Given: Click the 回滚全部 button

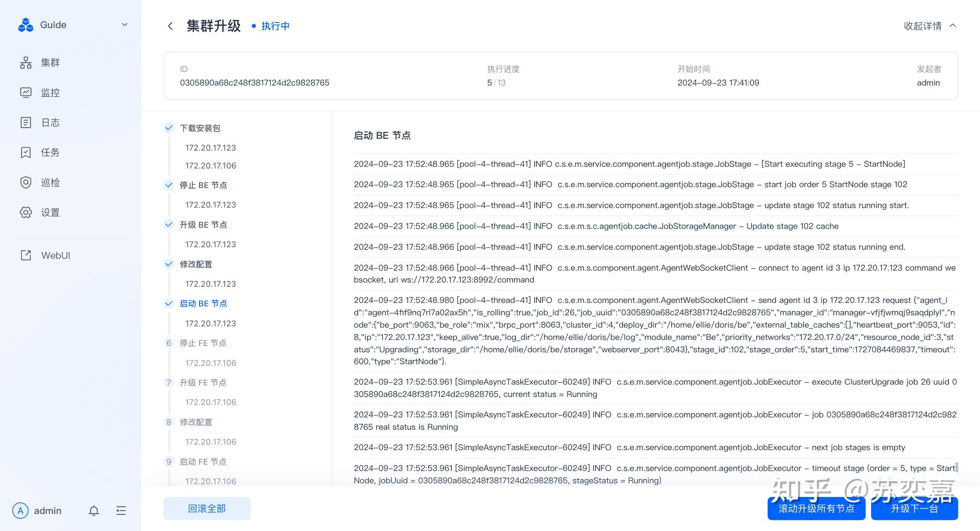Looking at the screenshot, I should 207,508.
